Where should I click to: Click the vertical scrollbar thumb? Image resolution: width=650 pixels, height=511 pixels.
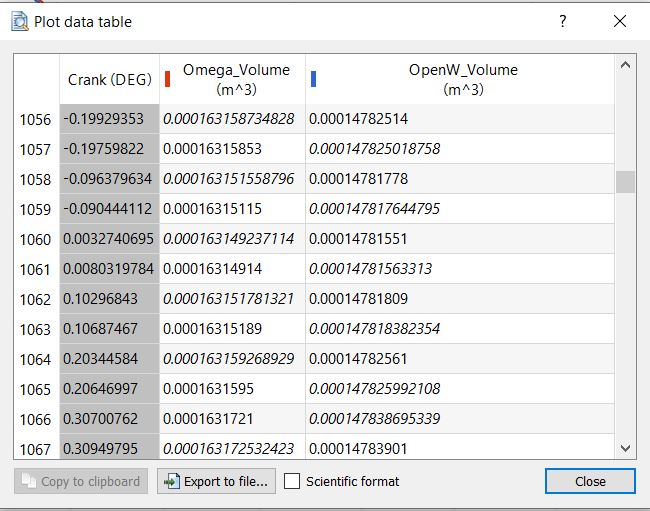625,182
